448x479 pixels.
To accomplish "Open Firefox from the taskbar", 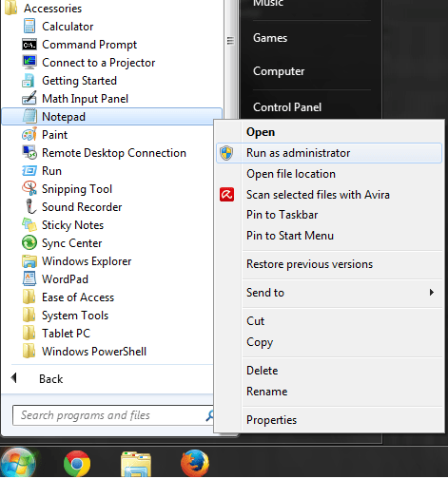I will pyautogui.click(x=195, y=463).
